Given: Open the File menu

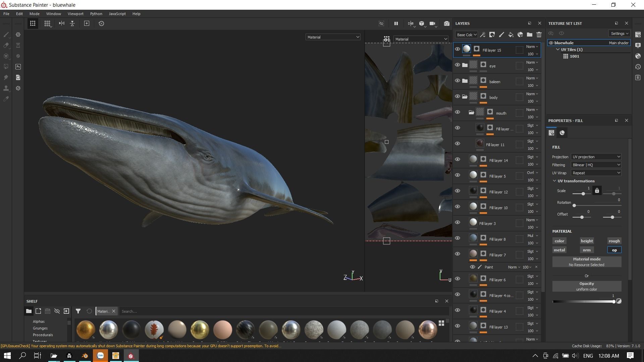Looking at the screenshot, I should (x=6, y=14).
